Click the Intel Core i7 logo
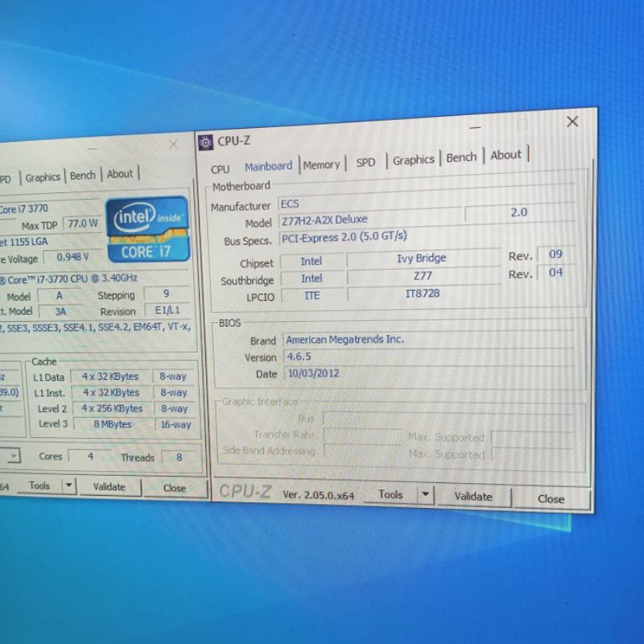Image resolution: width=644 pixels, height=644 pixels. click(x=147, y=228)
